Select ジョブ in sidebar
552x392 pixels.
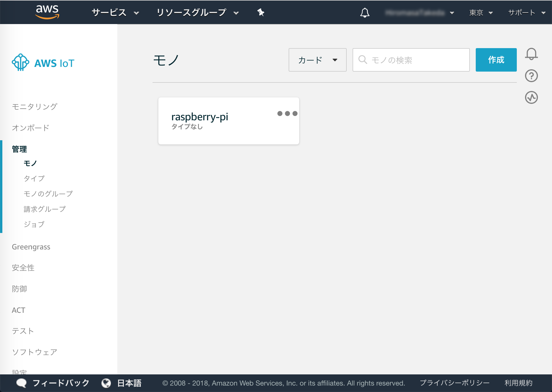coord(34,224)
